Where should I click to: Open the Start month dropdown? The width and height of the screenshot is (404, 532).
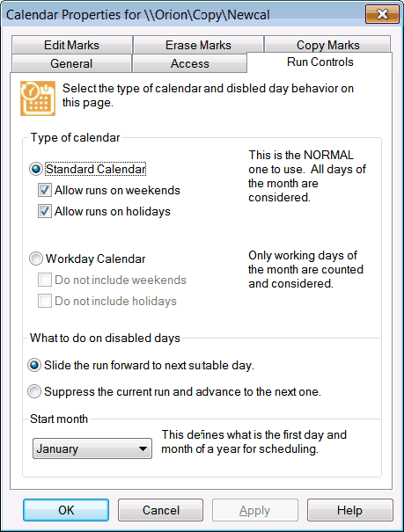point(92,448)
